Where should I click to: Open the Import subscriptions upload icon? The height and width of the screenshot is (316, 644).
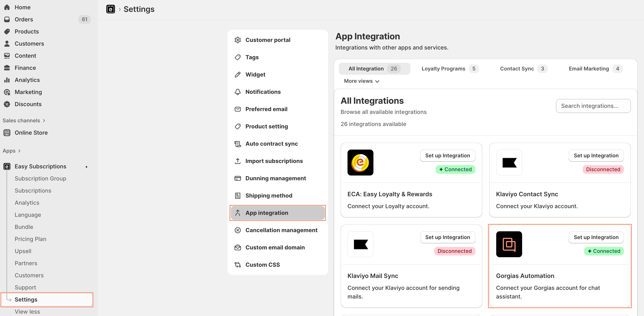238,161
